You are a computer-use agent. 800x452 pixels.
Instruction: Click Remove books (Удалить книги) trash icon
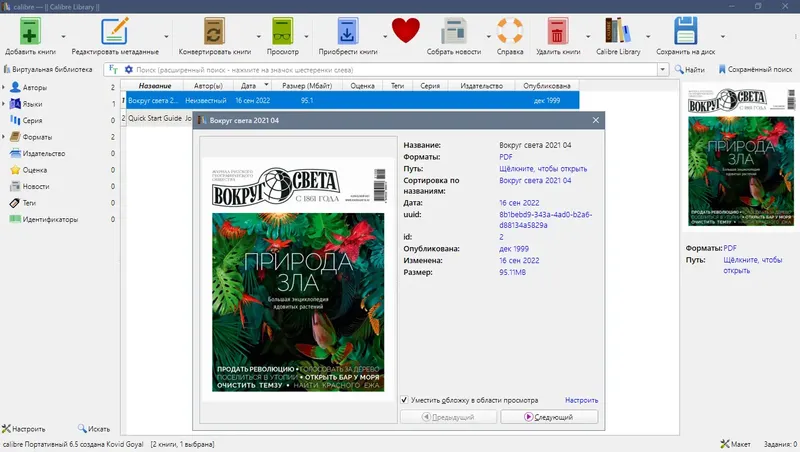coord(558,31)
